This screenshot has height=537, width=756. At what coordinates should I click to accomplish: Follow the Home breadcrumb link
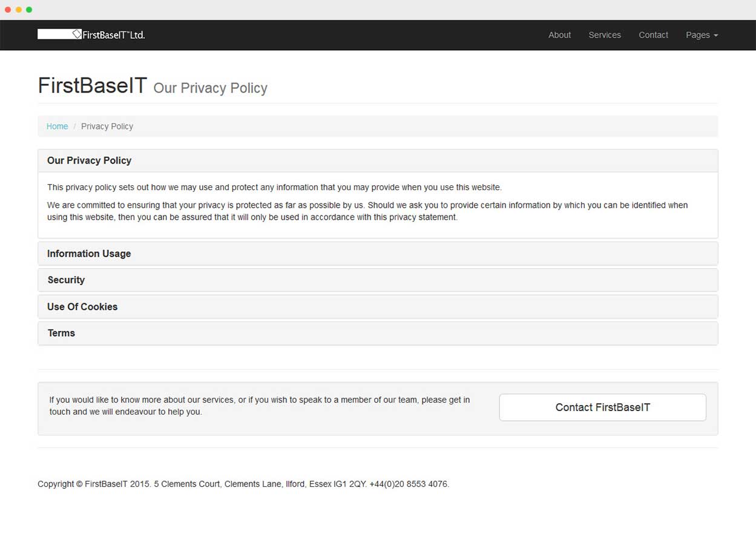57,127
